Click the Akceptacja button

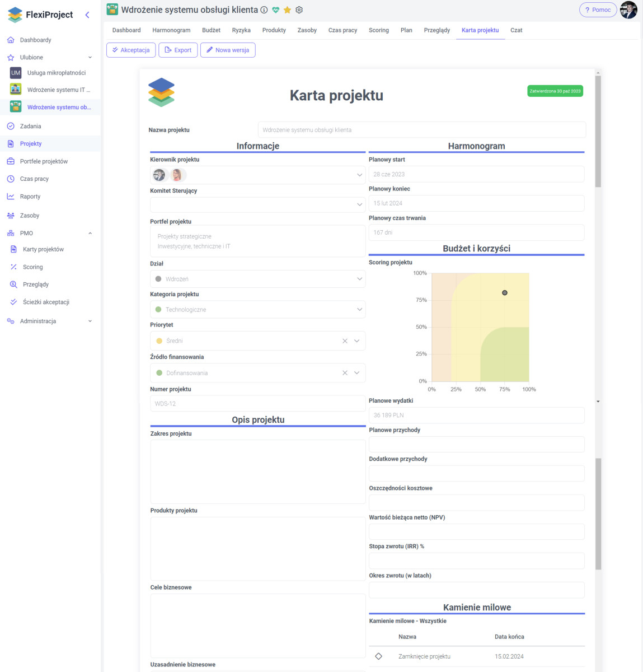pos(131,50)
